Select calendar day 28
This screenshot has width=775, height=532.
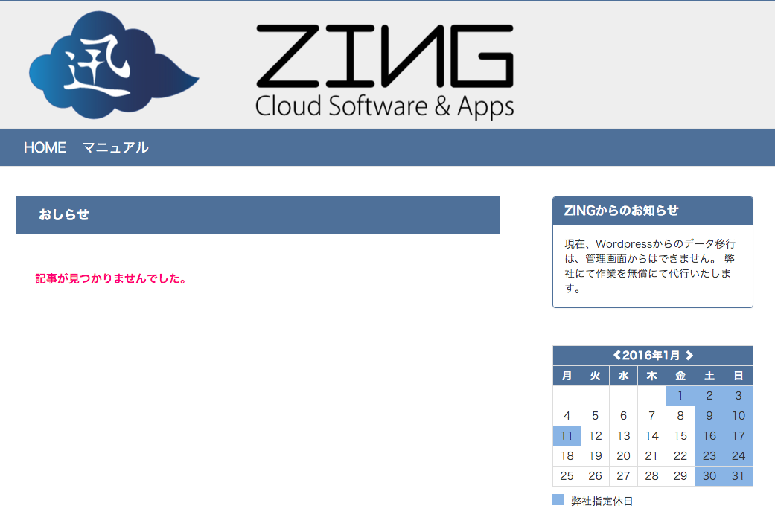coord(652,476)
